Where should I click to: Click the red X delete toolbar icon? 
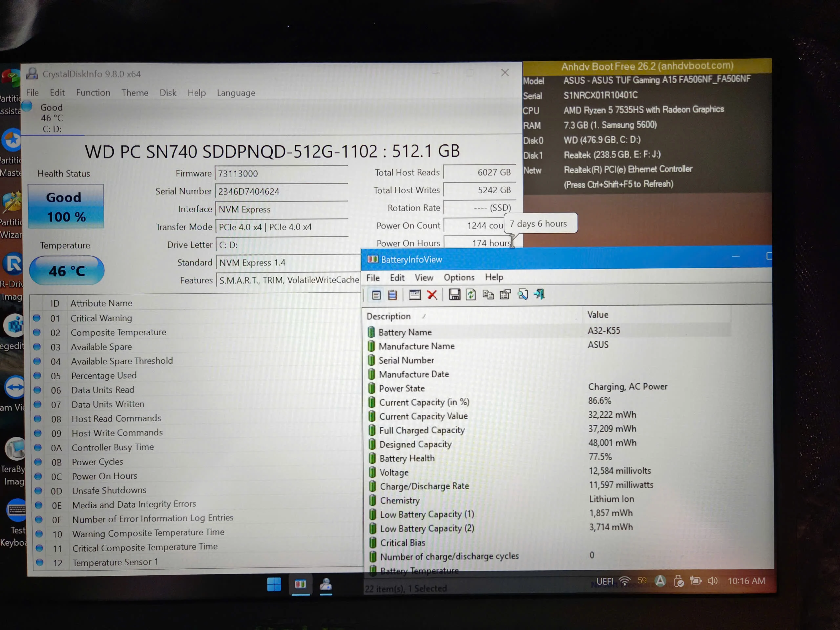click(x=432, y=295)
